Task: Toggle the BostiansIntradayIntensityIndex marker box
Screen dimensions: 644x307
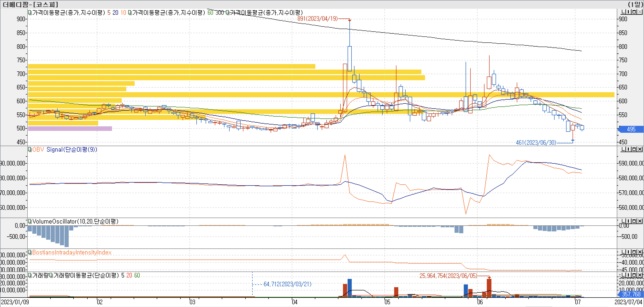Action: click(x=30, y=252)
